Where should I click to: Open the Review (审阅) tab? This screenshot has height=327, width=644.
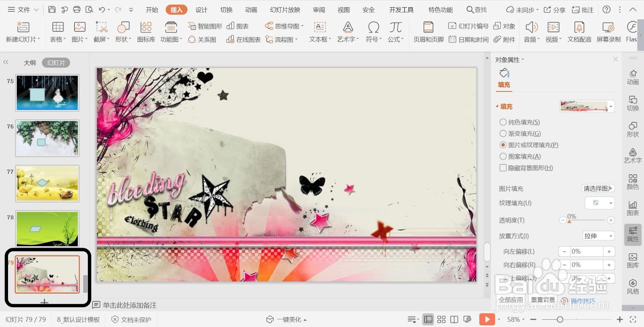[x=319, y=10]
